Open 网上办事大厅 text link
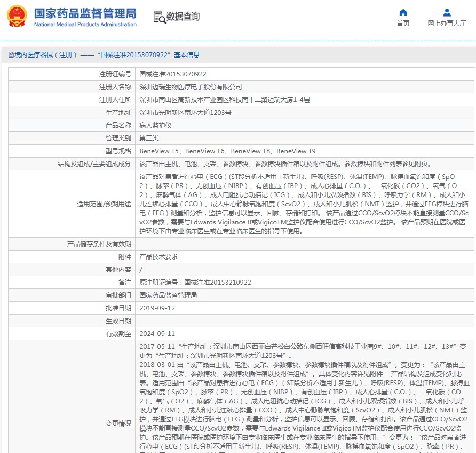 coord(447,23)
